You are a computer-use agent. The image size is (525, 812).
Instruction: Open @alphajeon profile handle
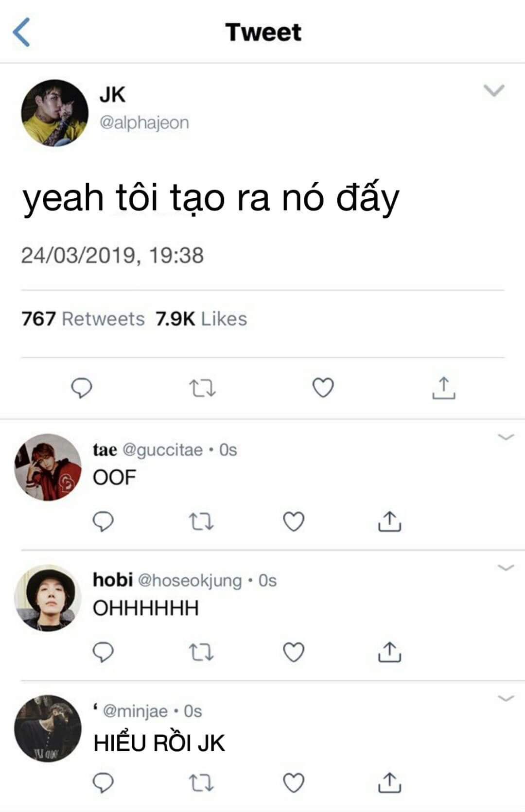coord(144,122)
